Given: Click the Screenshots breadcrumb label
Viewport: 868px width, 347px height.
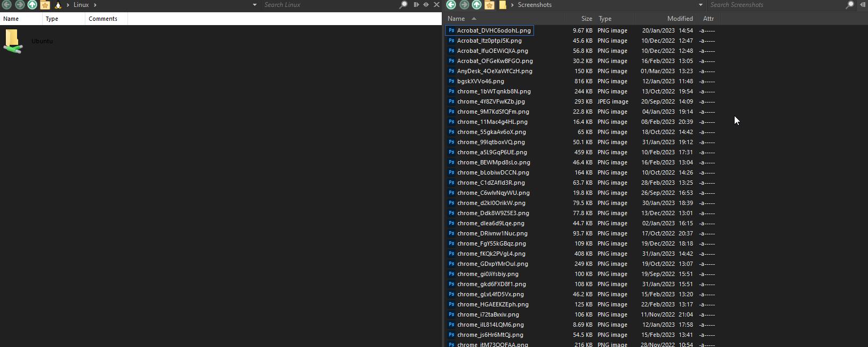Looking at the screenshot, I should click(x=535, y=5).
